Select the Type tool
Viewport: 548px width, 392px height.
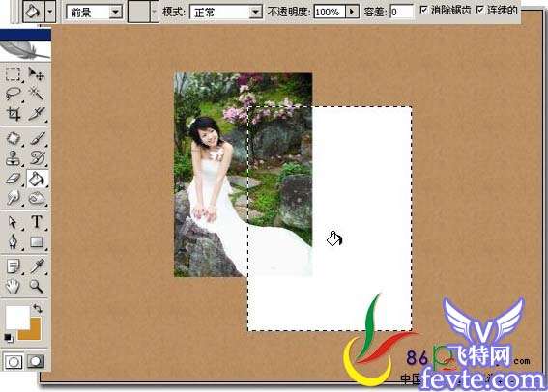(36, 222)
